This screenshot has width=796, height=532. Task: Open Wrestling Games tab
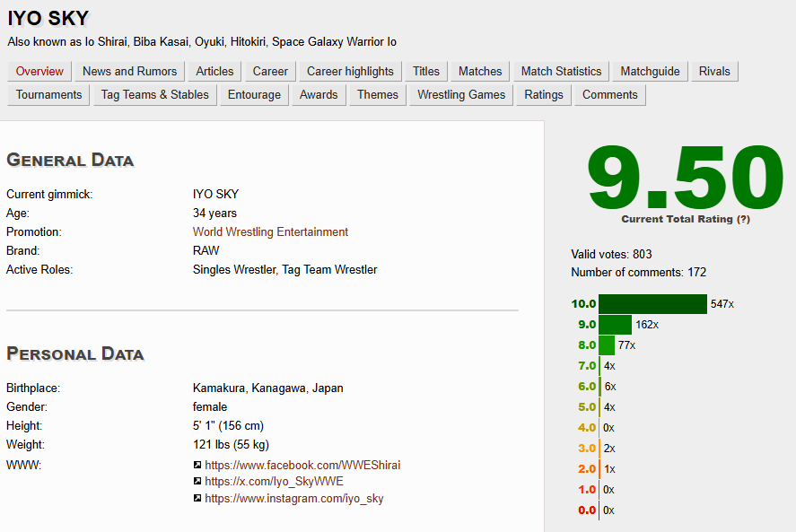[461, 95]
